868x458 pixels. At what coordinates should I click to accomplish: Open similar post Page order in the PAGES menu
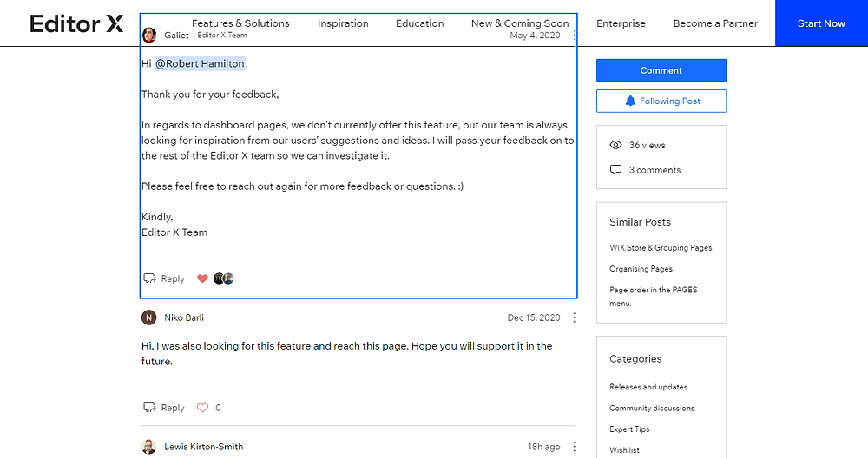(654, 297)
